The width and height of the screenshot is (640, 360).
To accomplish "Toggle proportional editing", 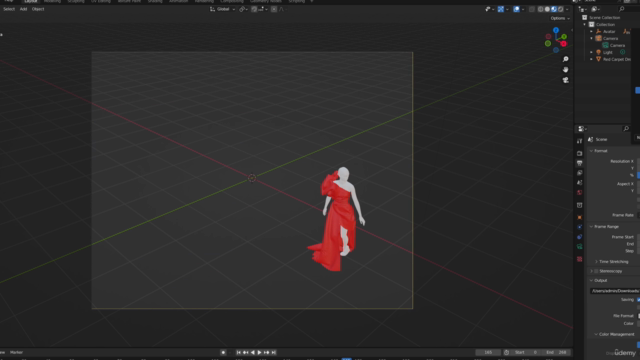I will pos(274,9).
